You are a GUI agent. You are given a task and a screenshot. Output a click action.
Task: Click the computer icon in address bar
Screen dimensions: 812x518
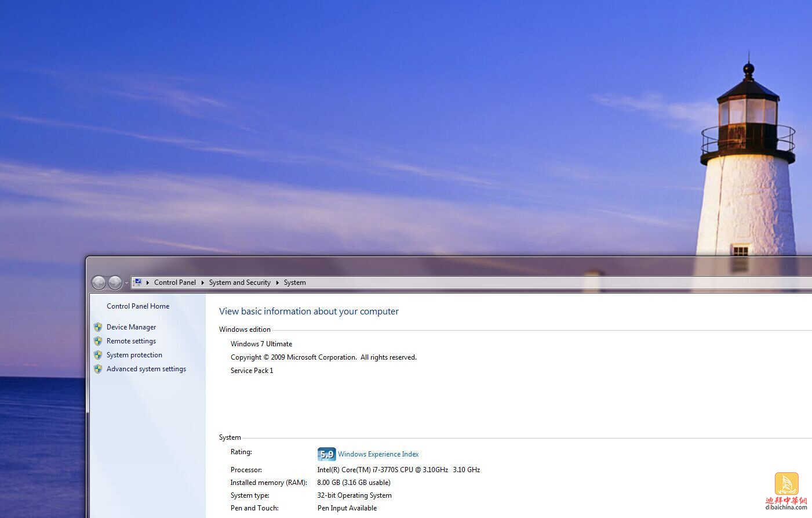[x=138, y=282]
